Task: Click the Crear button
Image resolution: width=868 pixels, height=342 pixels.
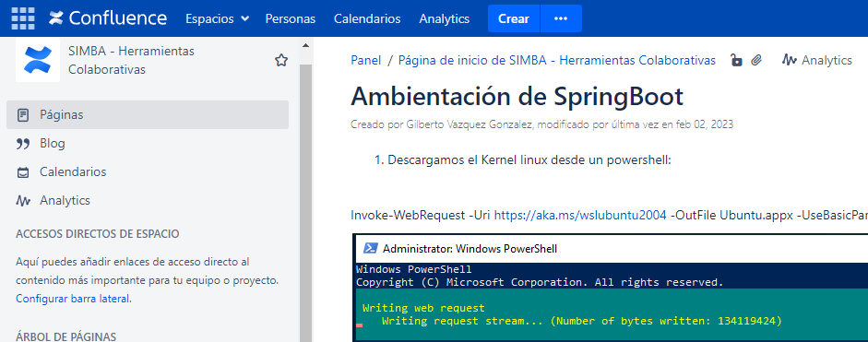Action: click(514, 18)
